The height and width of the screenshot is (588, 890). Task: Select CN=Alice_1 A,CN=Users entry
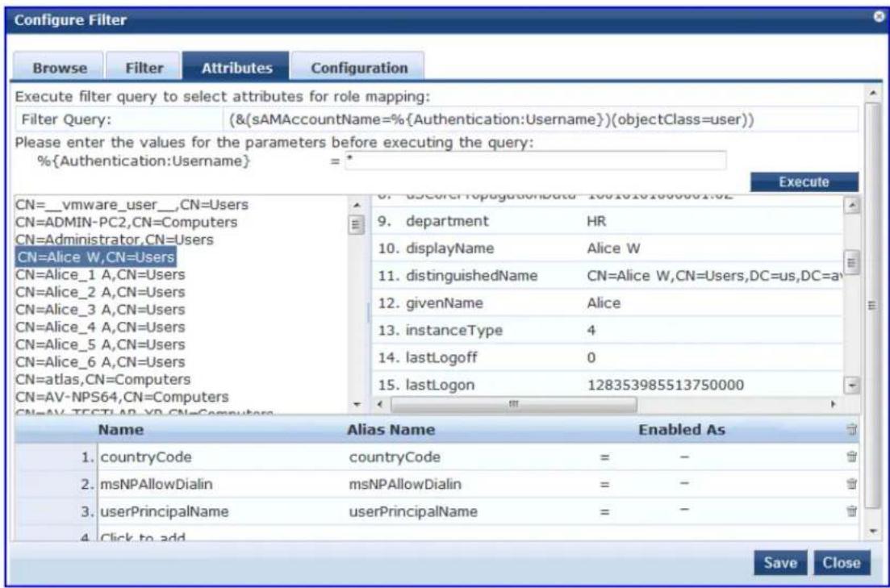click(101, 275)
